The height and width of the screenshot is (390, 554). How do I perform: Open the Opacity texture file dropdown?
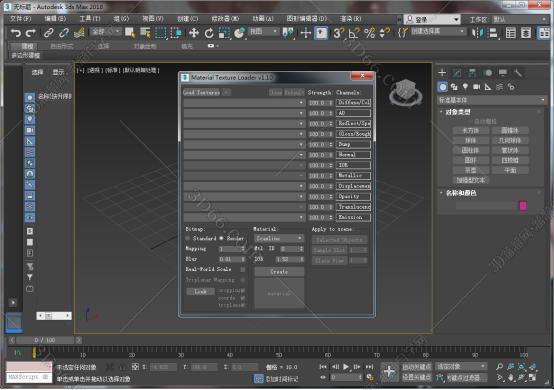coord(244,196)
